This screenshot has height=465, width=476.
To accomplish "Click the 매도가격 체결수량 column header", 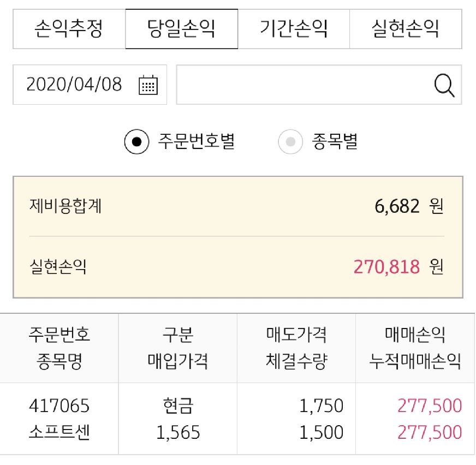I will [296, 348].
